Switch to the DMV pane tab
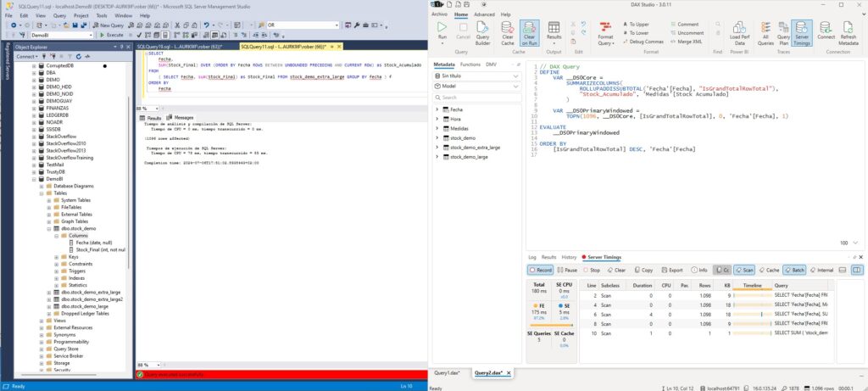 (491, 64)
